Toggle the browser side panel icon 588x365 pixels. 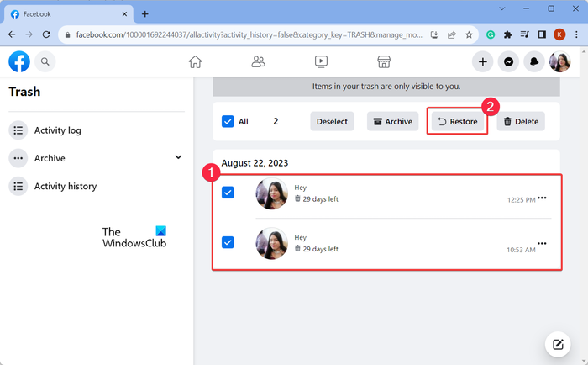[542, 34]
